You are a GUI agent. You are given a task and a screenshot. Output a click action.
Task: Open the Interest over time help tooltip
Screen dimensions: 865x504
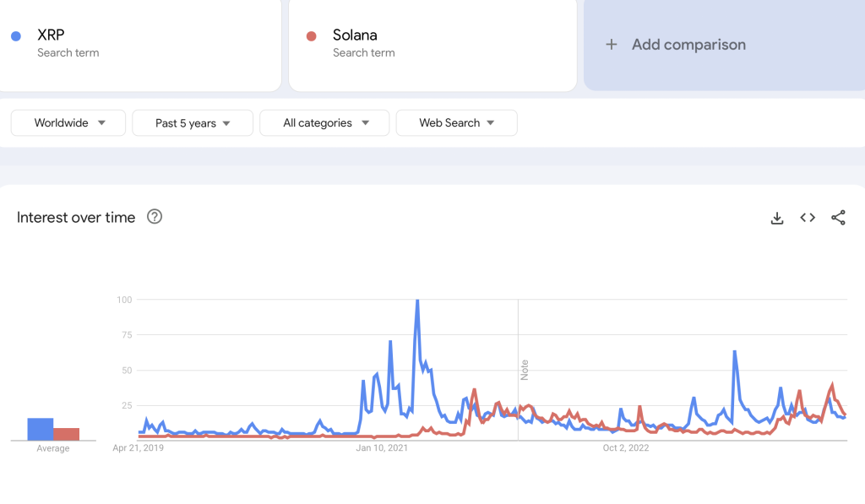point(155,217)
